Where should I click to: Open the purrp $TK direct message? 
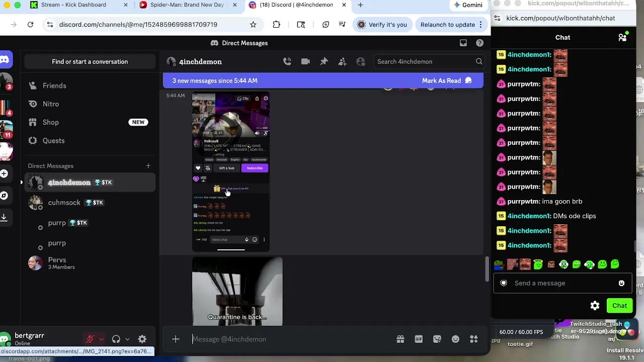click(x=90, y=223)
